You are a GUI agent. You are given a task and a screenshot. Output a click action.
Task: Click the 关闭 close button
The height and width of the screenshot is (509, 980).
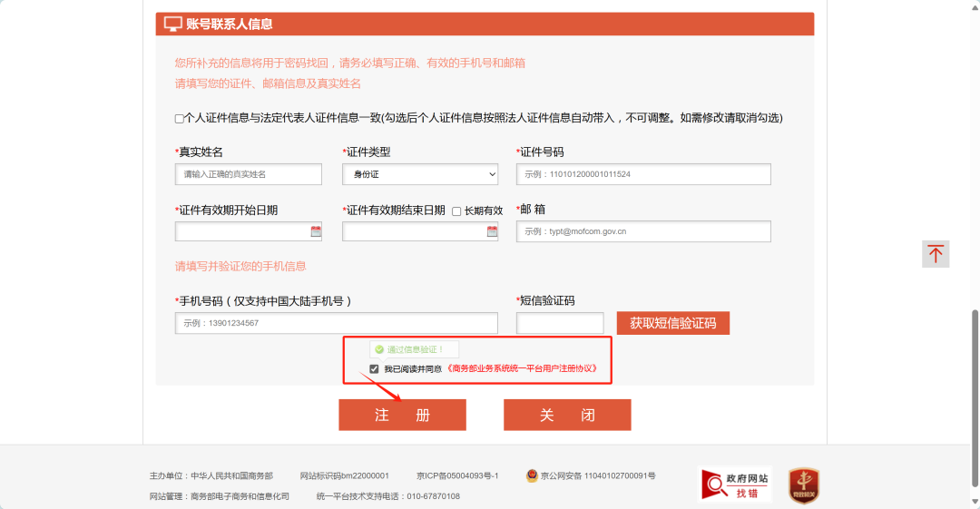point(567,415)
